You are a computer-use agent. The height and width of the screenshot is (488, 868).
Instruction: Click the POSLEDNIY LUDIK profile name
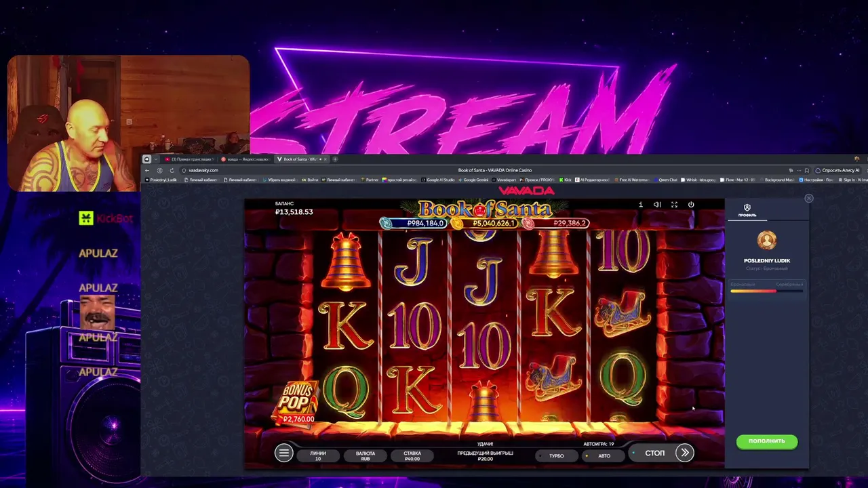coord(767,260)
